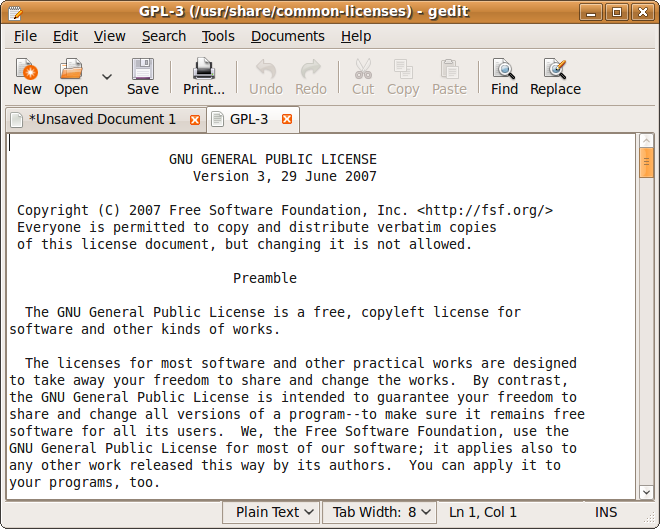Open the Plain Text language dropdown
This screenshot has height=529, width=660.
tap(272, 512)
